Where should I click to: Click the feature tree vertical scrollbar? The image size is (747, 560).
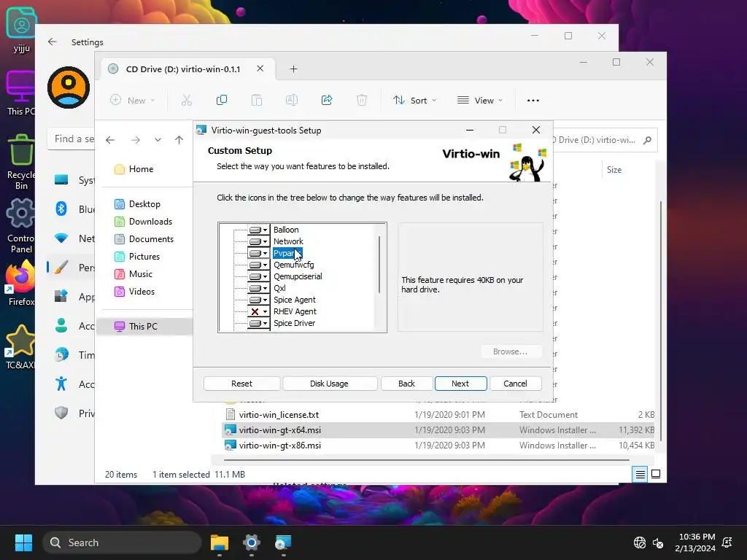pyautogui.click(x=379, y=265)
